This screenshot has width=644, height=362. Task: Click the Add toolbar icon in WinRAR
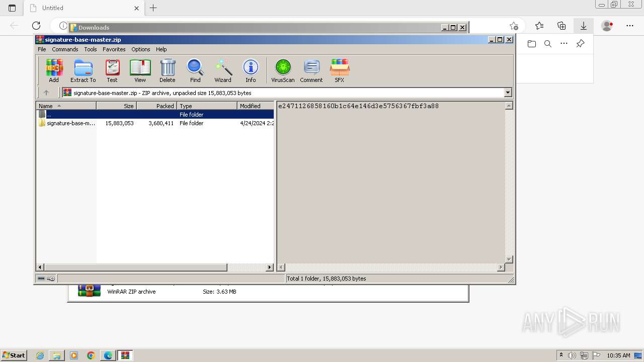(54, 70)
